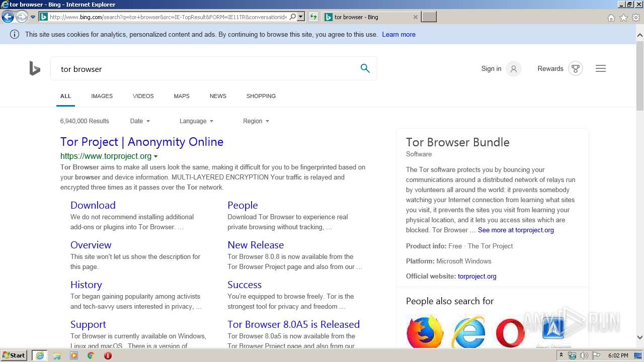Open Chrome from the taskbar
644x362 pixels.
pyautogui.click(x=91, y=355)
